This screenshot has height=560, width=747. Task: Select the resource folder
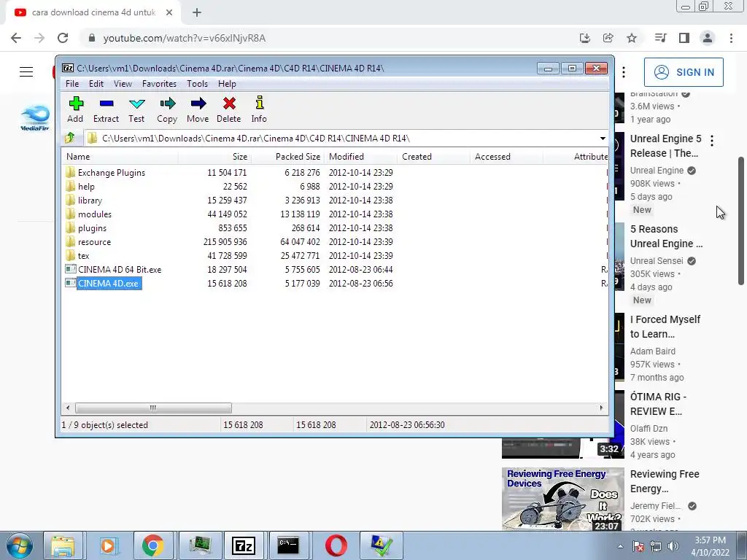(94, 242)
